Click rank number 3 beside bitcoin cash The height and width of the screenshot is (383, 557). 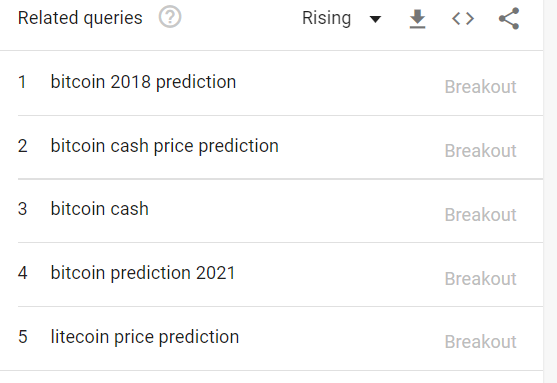tap(22, 209)
